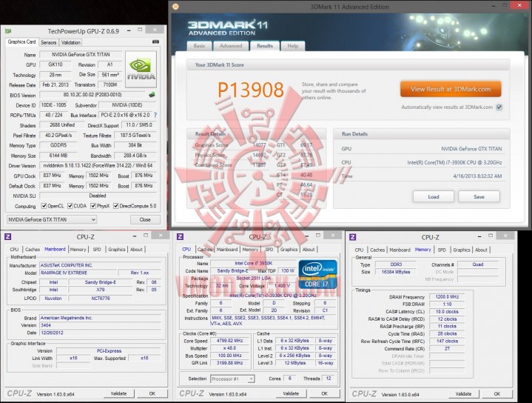Click Validate in CPU-Z Memory window
532x403 pixels.
(463, 394)
